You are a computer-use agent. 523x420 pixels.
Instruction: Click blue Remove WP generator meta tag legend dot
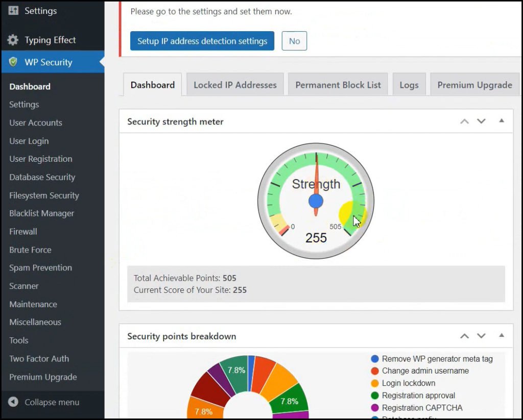coord(375,359)
